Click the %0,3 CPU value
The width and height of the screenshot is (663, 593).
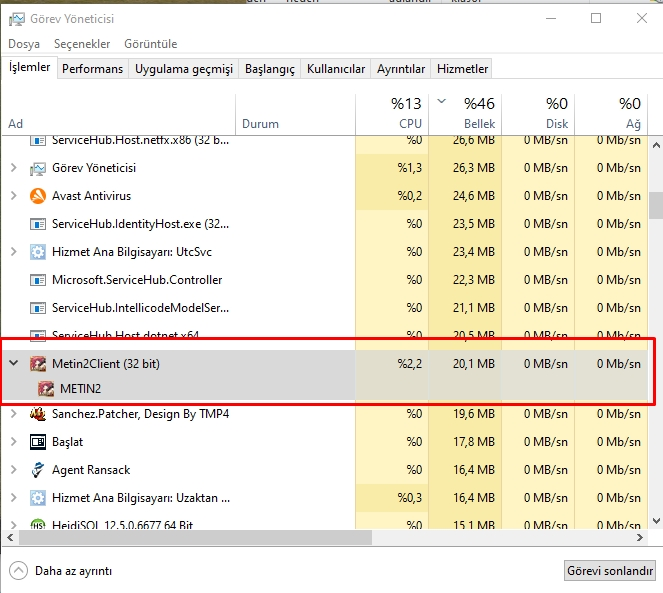click(409, 498)
